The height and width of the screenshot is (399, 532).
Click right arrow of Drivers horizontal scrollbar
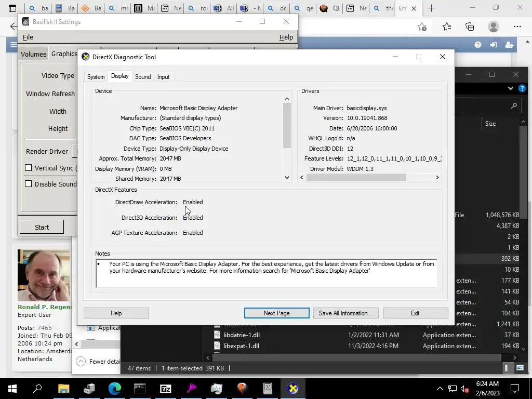pos(437,178)
